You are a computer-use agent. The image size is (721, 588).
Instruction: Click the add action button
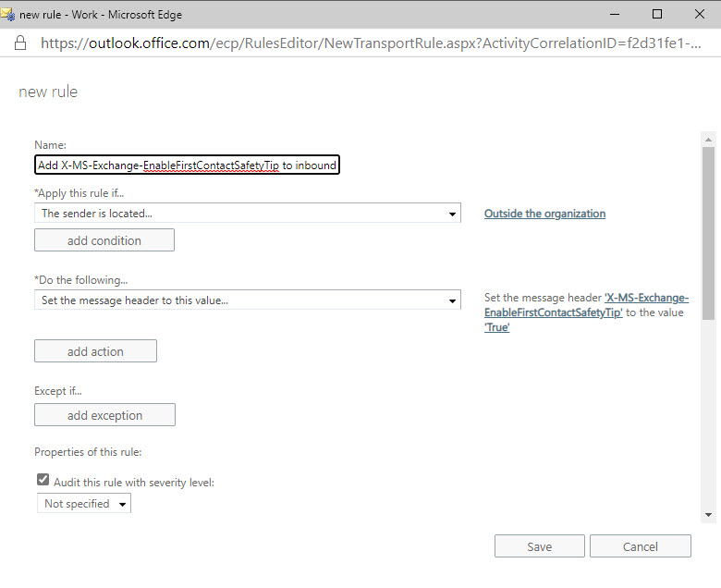click(x=95, y=351)
